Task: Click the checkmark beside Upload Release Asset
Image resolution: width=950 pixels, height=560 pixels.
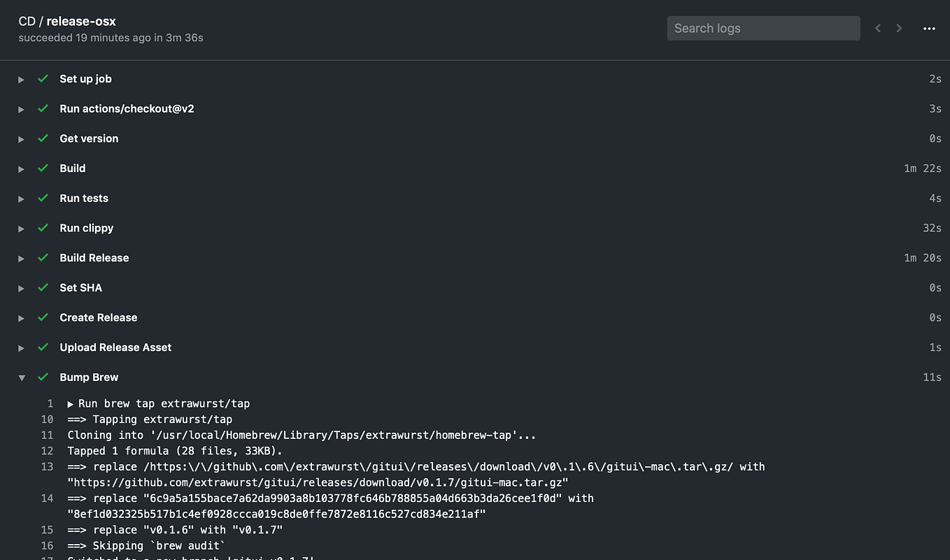Action: pos(43,347)
